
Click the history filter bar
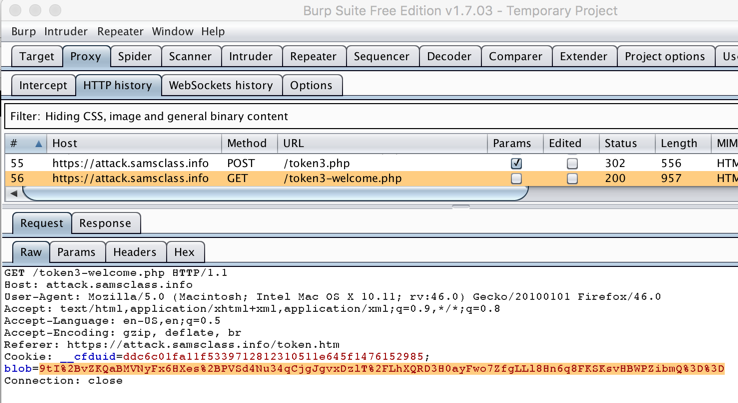(x=371, y=116)
